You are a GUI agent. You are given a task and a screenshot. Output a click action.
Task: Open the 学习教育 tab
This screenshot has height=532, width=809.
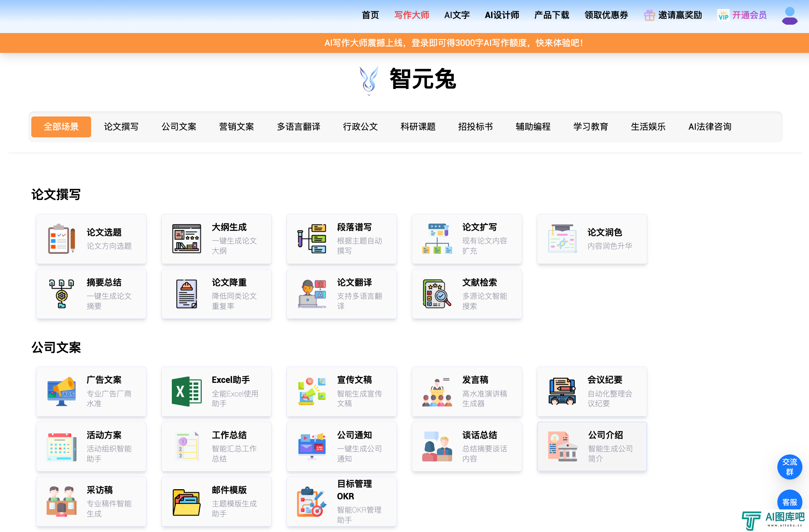(x=591, y=127)
